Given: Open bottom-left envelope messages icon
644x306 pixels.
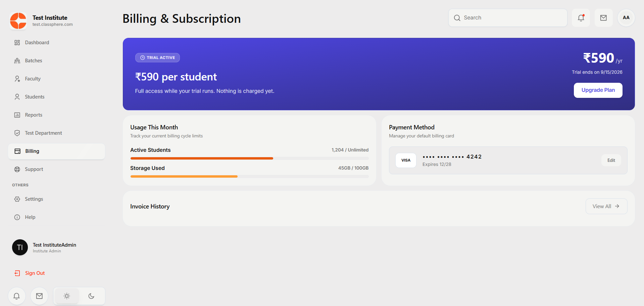Looking at the screenshot, I should tap(39, 296).
